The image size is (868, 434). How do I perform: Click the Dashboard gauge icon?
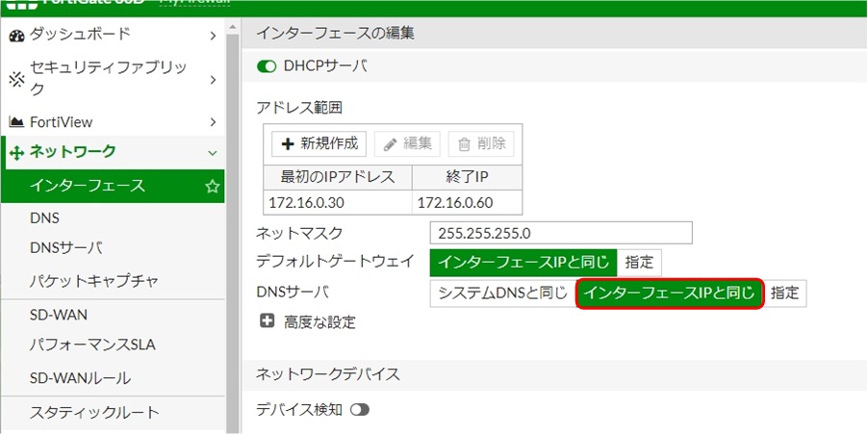click(17, 36)
